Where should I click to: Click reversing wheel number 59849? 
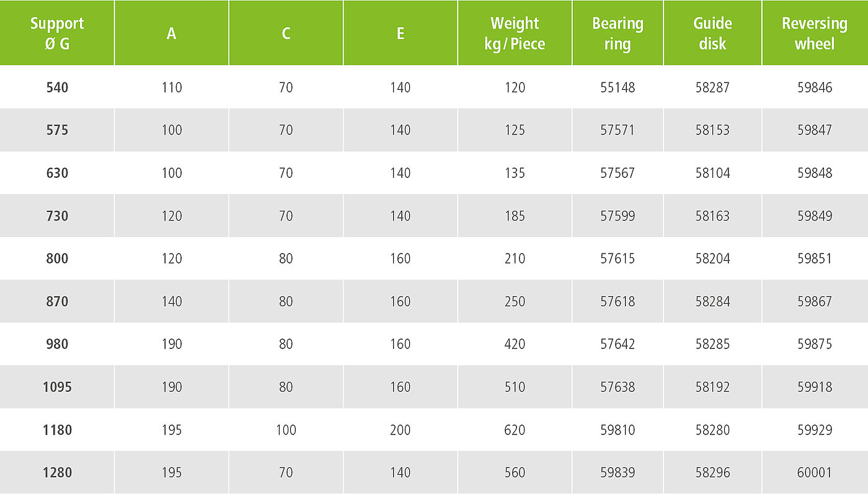[815, 216]
